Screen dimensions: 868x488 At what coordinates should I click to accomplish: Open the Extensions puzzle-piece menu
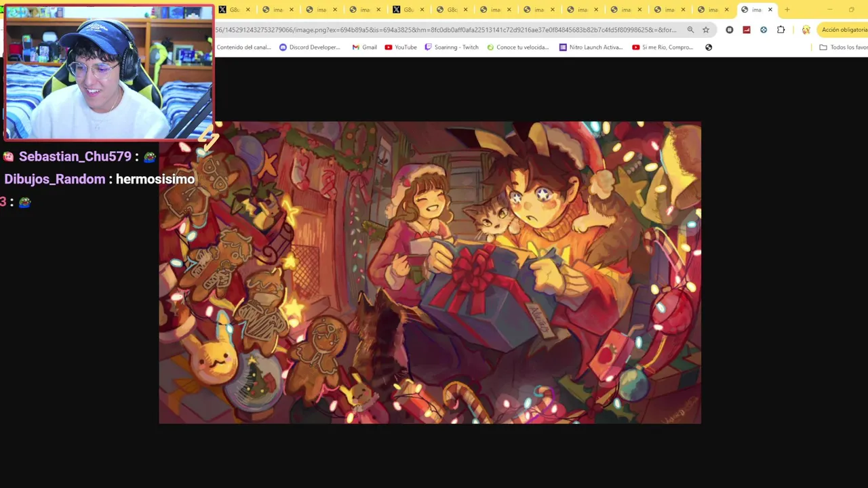(781, 30)
